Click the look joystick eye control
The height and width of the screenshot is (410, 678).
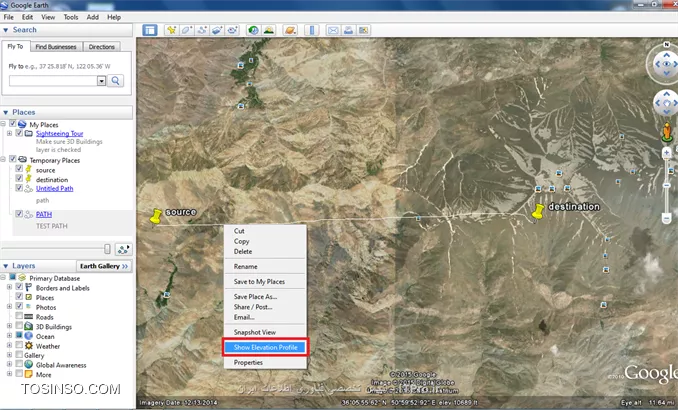click(x=666, y=64)
